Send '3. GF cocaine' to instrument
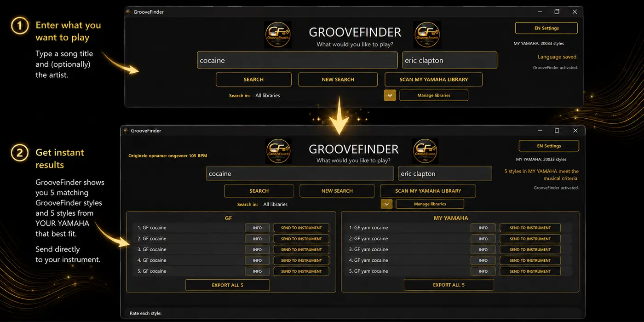 (x=301, y=249)
